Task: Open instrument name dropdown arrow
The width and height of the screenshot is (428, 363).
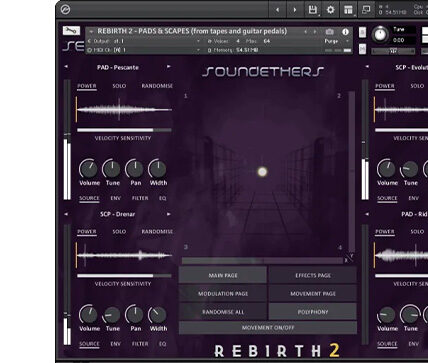Action: tap(91, 32)
